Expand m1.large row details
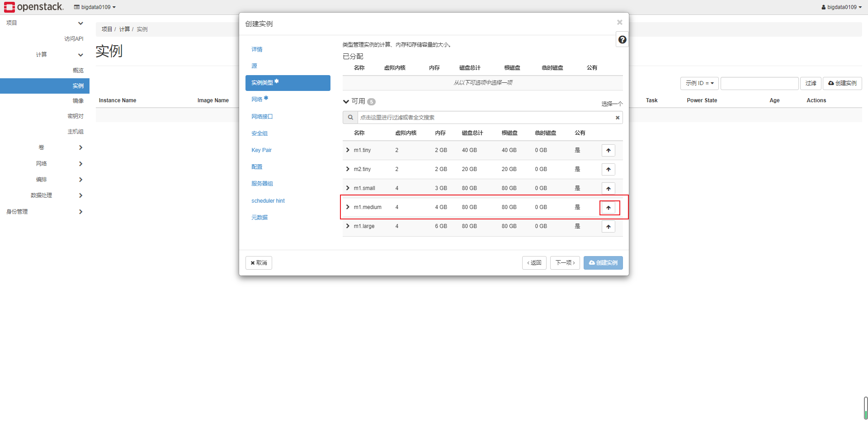The height and width of the screenshot is (428, 868). pos(348,226)
